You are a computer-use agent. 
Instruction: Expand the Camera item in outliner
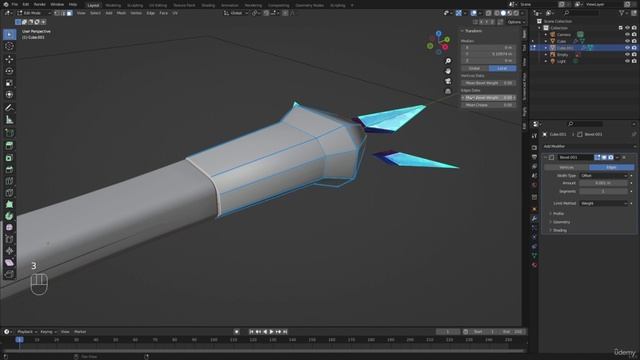pos(546,35)
